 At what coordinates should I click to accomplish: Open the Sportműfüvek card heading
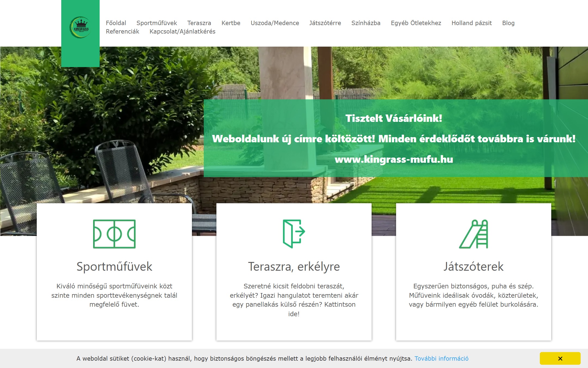coord(114,266)
